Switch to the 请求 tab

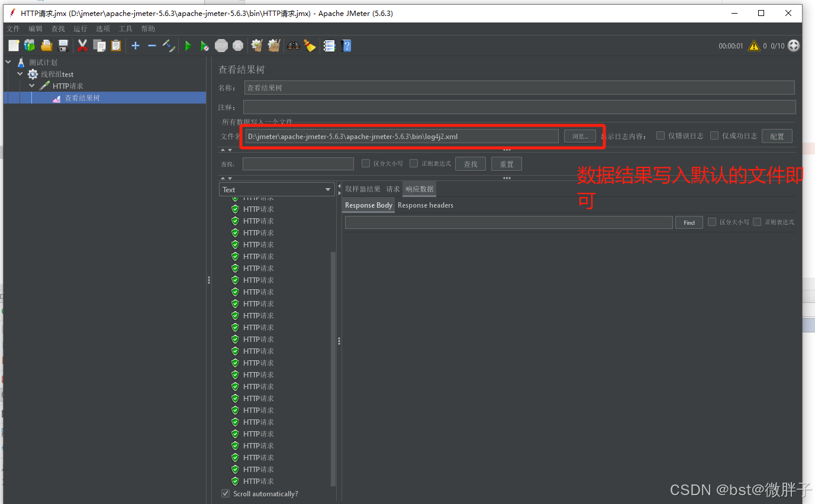393,189
